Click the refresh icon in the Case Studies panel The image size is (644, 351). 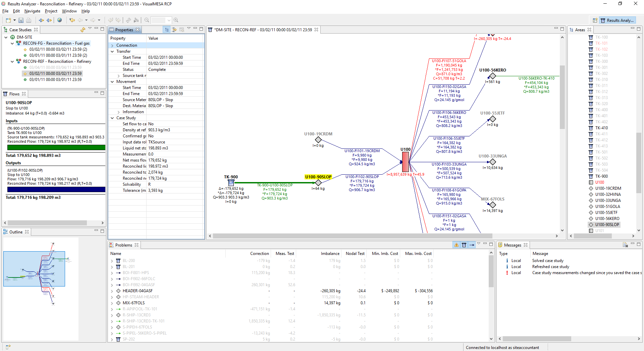(83, 30)
